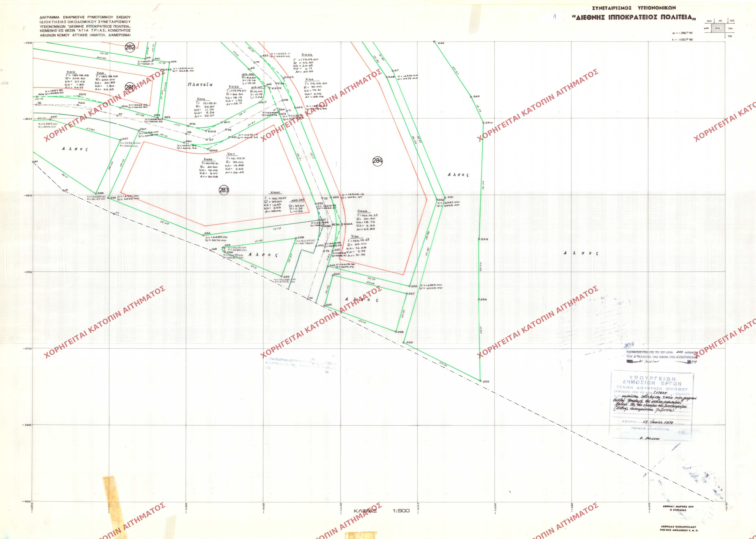Click survey point label 256

tap(414, 286)
